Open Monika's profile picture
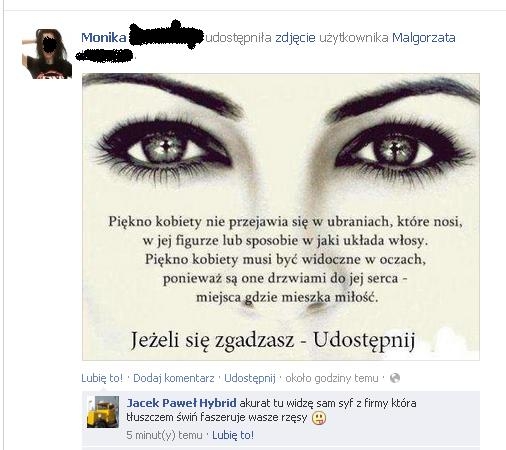The width and height of the screenshot is (506, 450). click(47, 54)
